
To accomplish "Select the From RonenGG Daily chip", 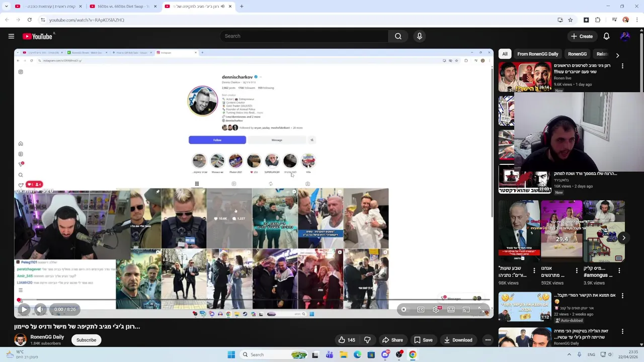I will point(537,54).
